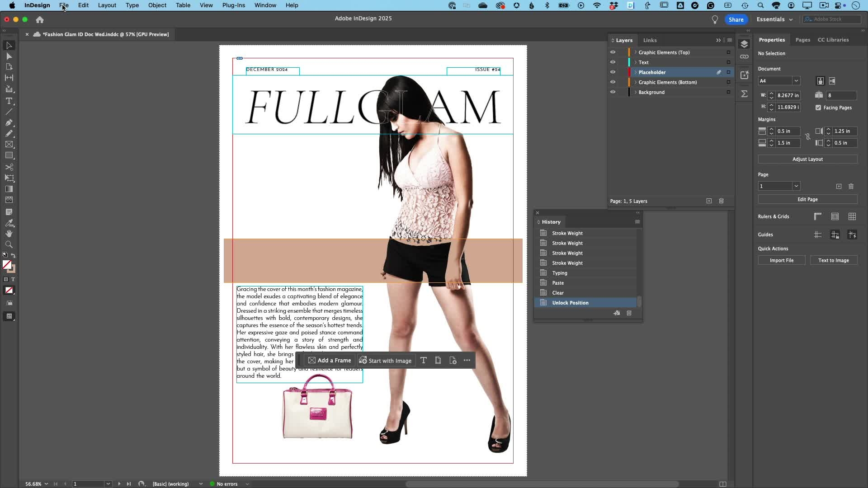Open the File menu
Image resolution: width=868 pixels, height=488 pixels.
pos(64,5)
